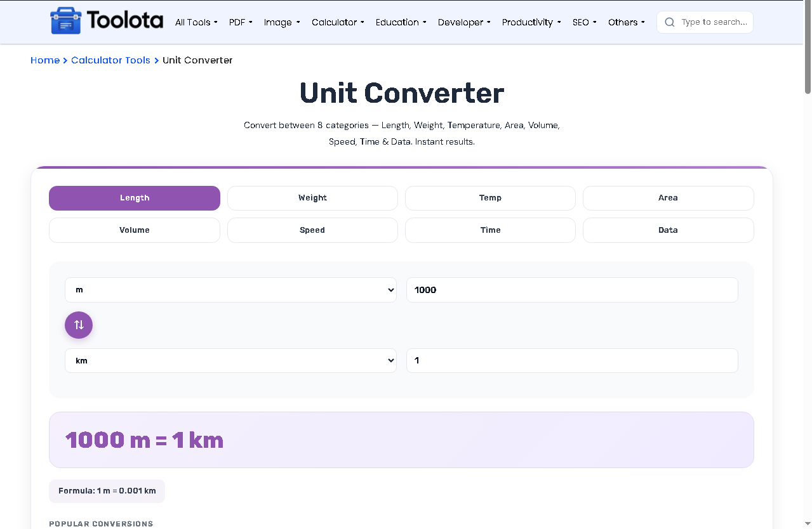Switch to the Speed category

[312, 230]
